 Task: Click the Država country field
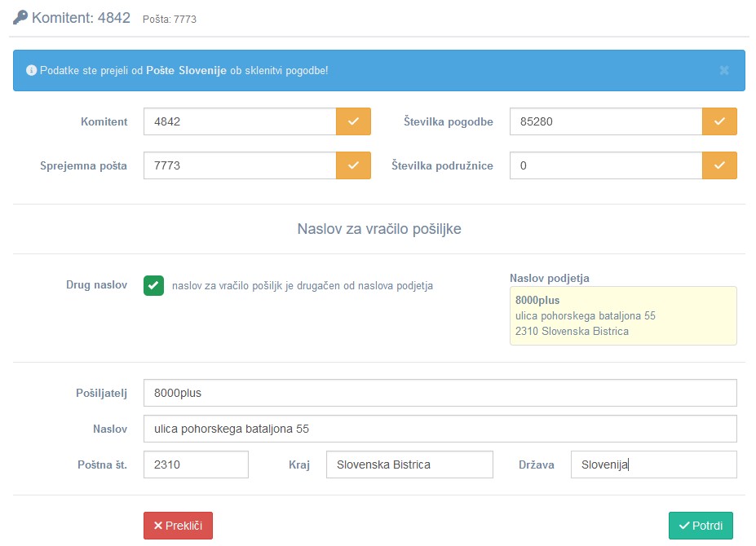point(653,465)
